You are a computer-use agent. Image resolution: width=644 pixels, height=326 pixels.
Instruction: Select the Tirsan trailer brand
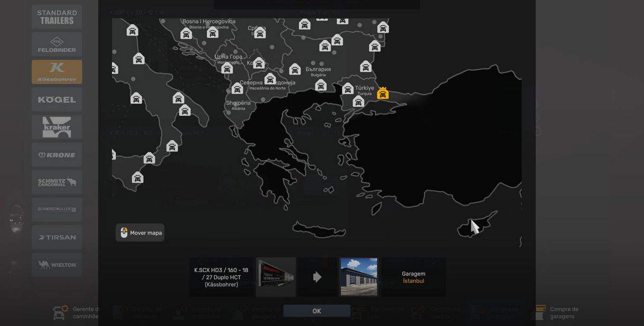tap(57, 237)
